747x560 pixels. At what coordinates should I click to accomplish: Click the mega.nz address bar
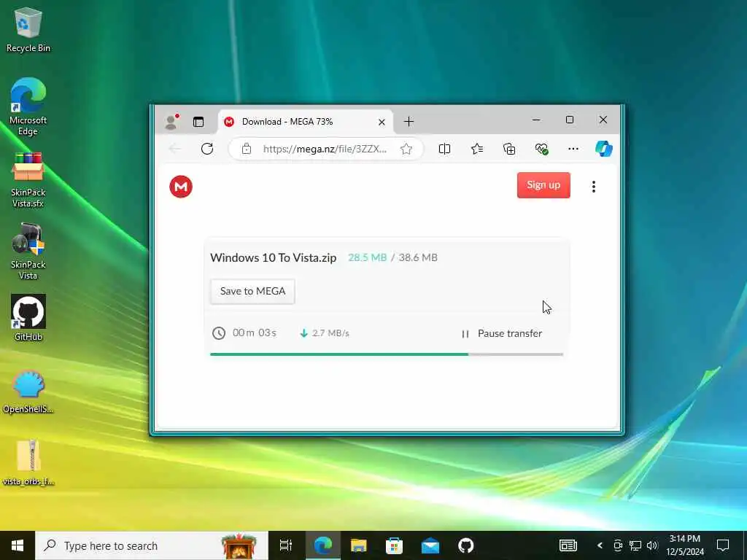tap(325, 149)
